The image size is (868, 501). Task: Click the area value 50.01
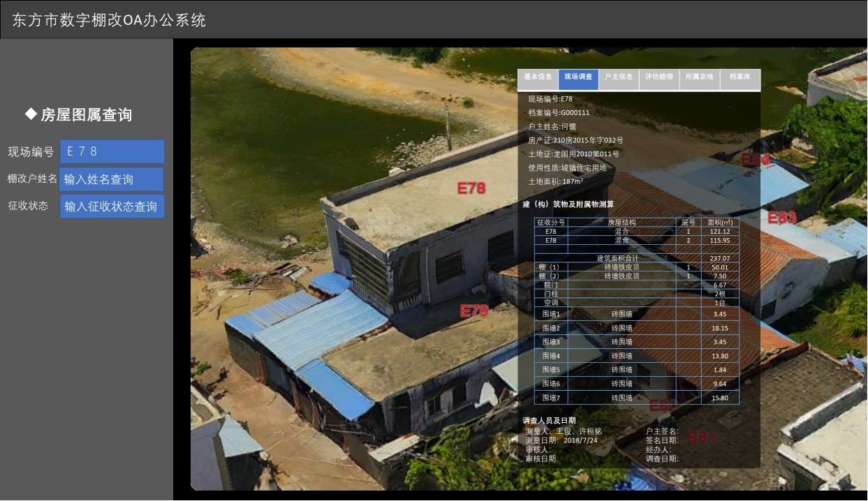pyautogui.click(x=720, y=267)
